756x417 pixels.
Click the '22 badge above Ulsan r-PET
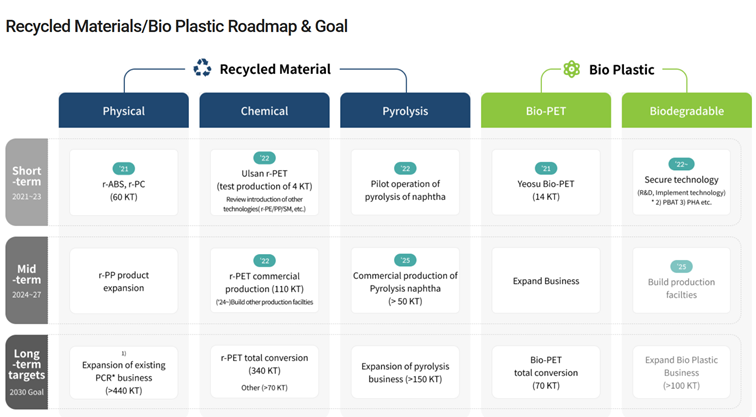[265, 158]
